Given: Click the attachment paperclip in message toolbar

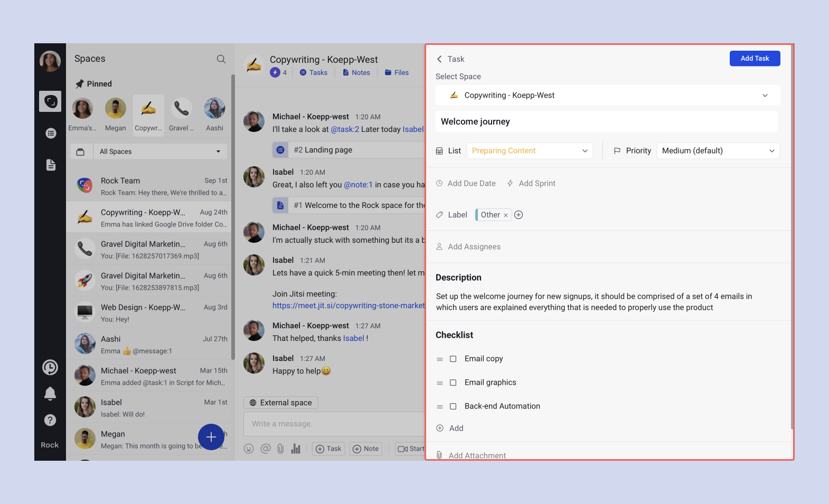Looking at the screenshot, I should [280, 449].
